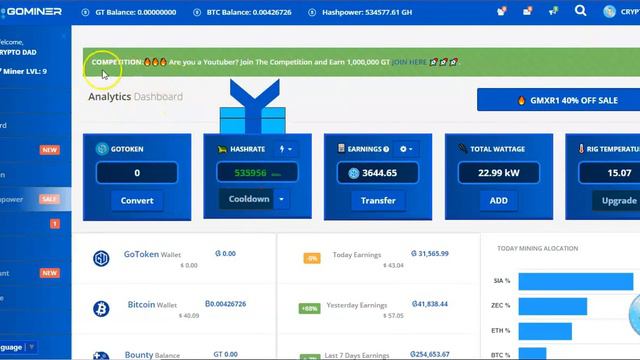The height and width of the screenshot is (360, 640).
Task: Click the Yesterday Earnings amount 41,838.44
Action: 429,304
